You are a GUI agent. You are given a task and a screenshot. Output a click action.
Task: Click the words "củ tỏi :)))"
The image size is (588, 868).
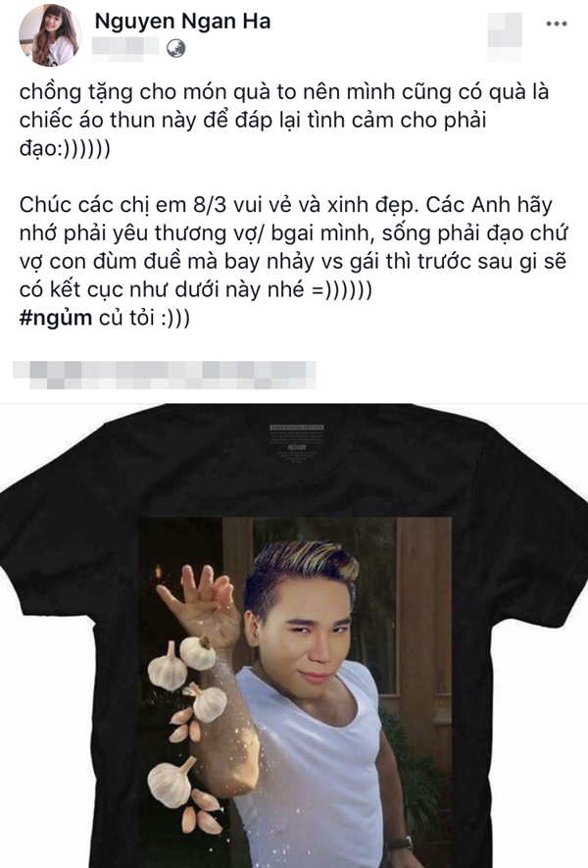coord(144,319)
